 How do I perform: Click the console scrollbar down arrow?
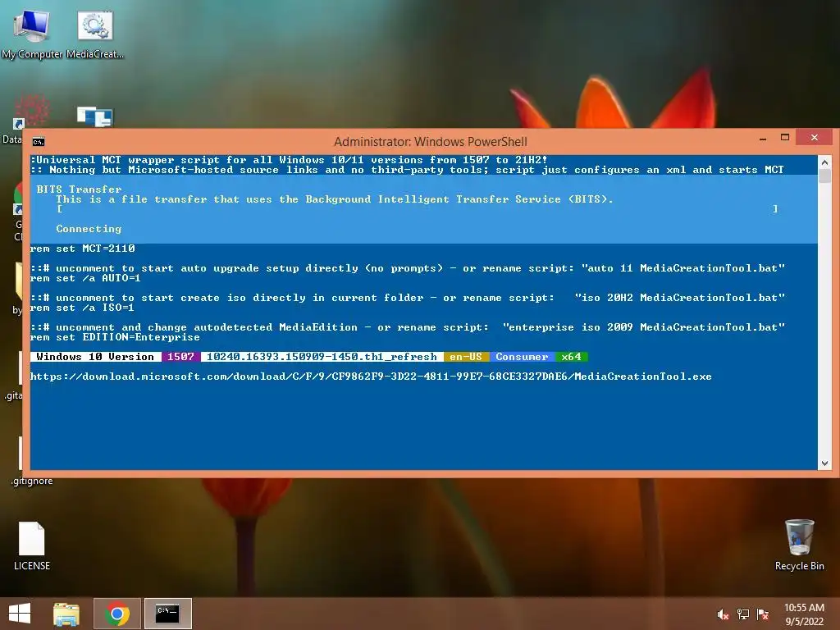tap(824, 463)
